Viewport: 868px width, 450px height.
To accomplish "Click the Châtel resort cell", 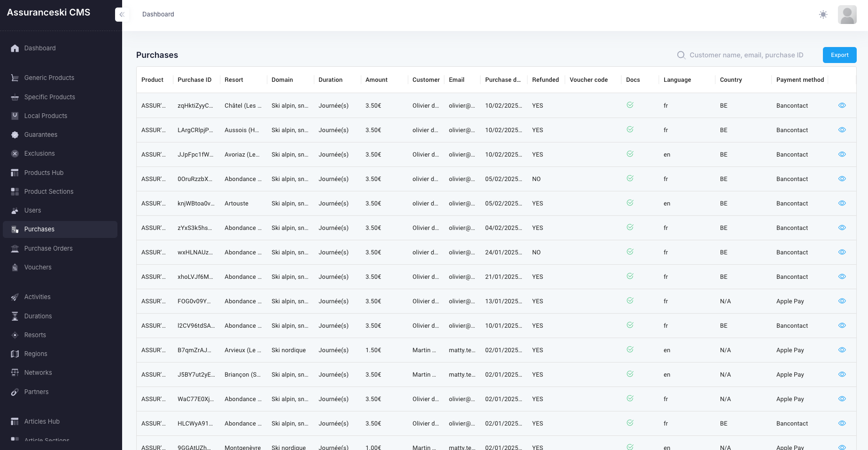I will pos(243,106).
